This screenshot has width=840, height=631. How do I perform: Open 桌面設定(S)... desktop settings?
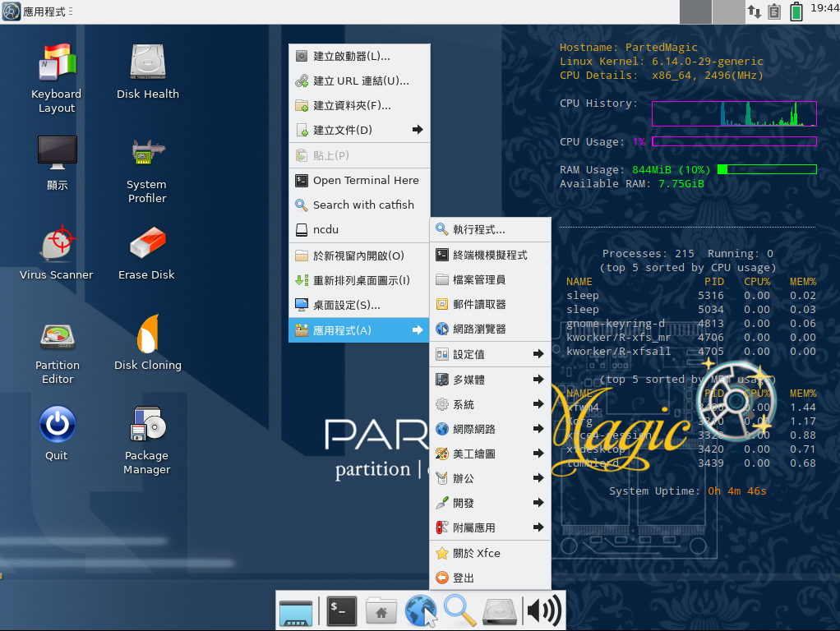pyautogui.click(x=359, y=305)
